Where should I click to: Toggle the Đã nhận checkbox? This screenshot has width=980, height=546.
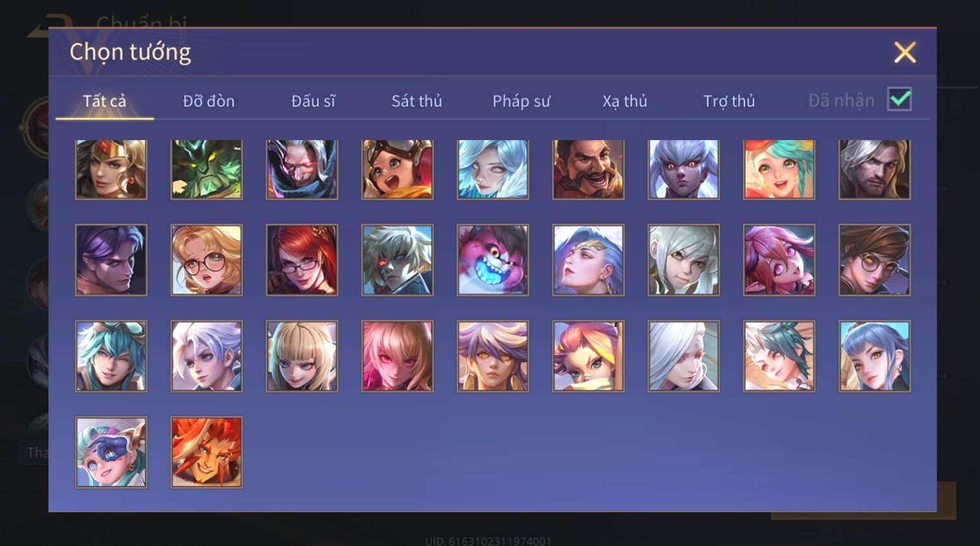(x=900, y=99)
